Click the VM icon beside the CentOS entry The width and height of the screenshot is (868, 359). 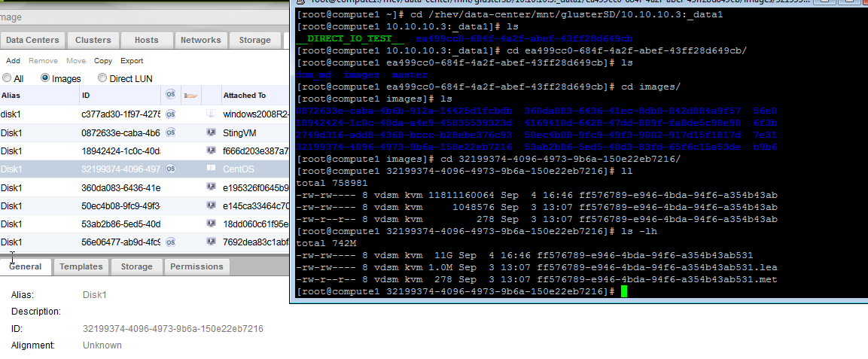211,169
